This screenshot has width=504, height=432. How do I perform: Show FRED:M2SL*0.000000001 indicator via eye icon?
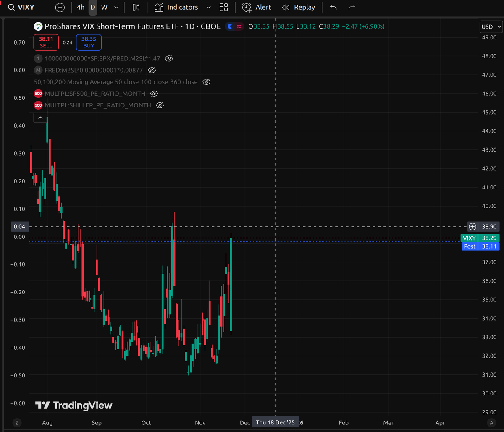click(152, 70)
